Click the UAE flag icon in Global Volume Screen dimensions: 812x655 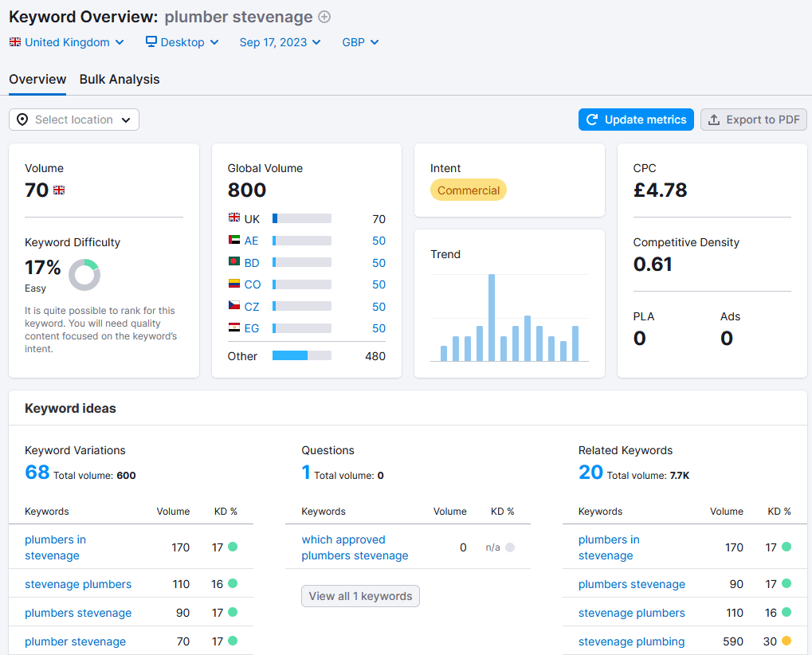(x=234, y=241)
